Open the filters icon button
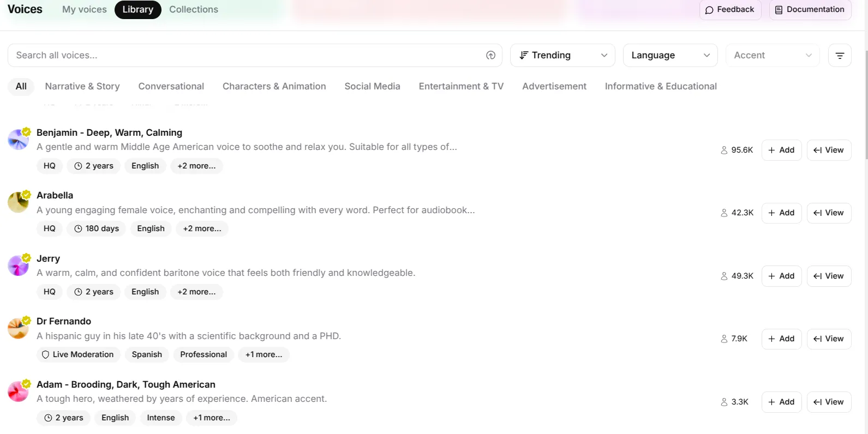The height and width of the screenshot is (434, 868). point(840,55)
